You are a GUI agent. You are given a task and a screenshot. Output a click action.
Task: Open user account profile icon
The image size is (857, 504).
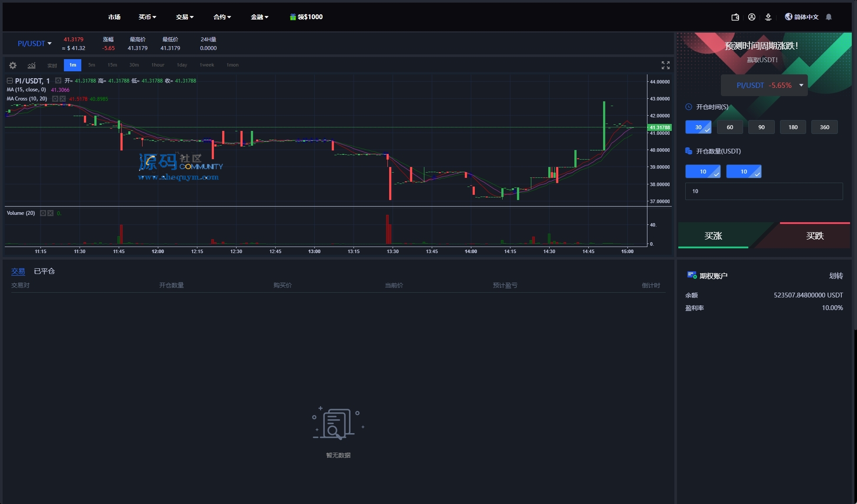751,17
